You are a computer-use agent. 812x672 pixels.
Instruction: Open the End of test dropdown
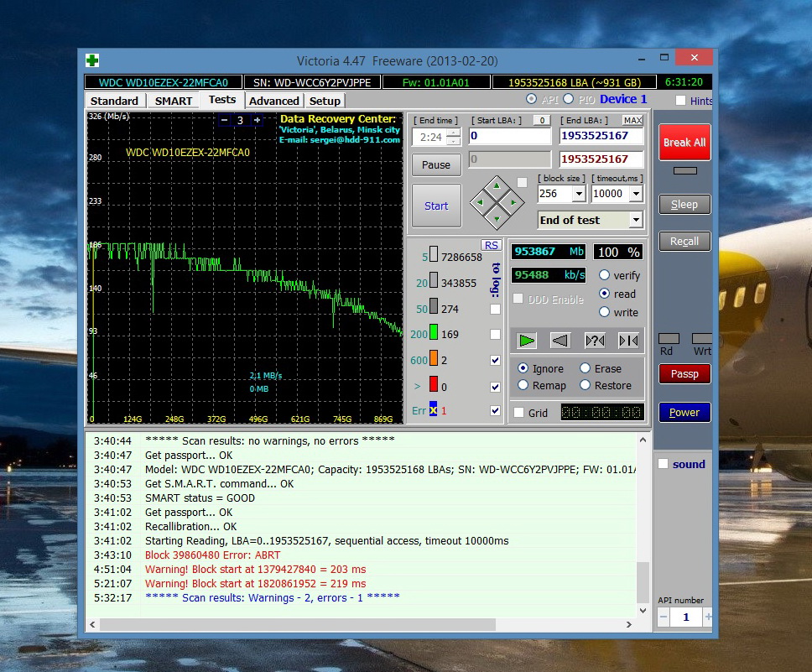pyautogui.click(x=635, y=220)
